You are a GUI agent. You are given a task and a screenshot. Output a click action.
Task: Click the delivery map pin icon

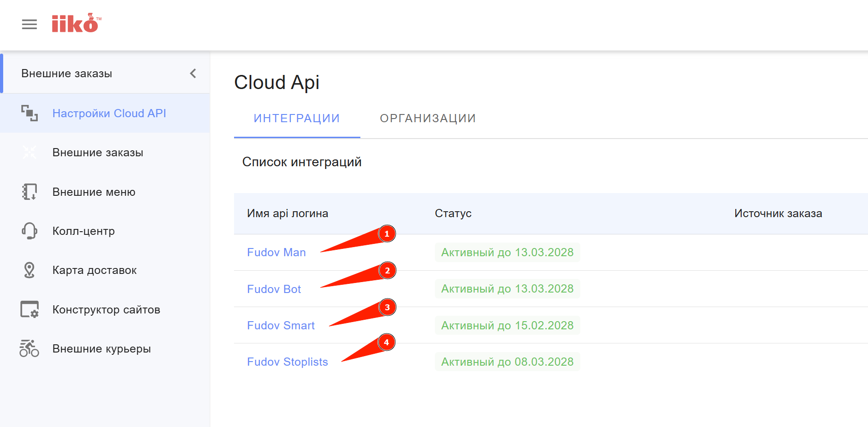pyautogui.click(x=30, y=270)
